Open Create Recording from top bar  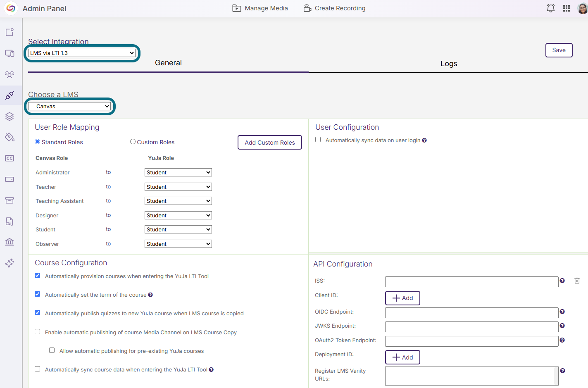pyautogui.click(x=334, y=8)
